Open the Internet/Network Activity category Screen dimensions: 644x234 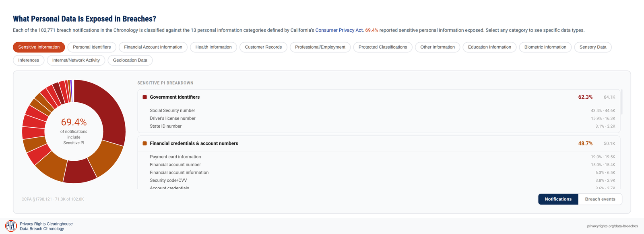[76, 60]
